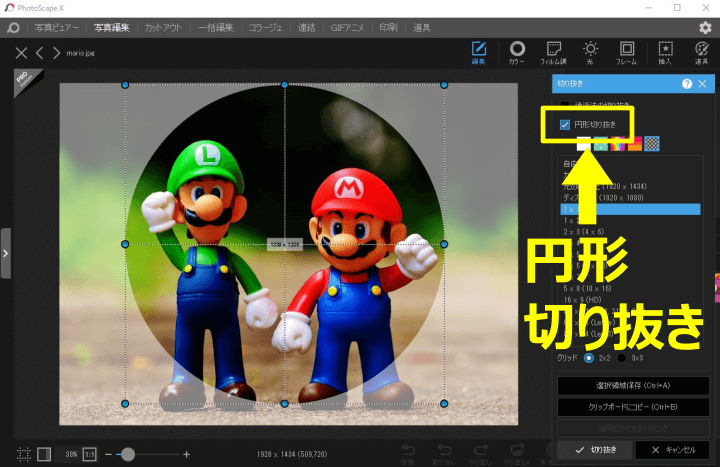720x467 pixels.
Task: Open the 光 light effects tool
Action: (590, 52)
